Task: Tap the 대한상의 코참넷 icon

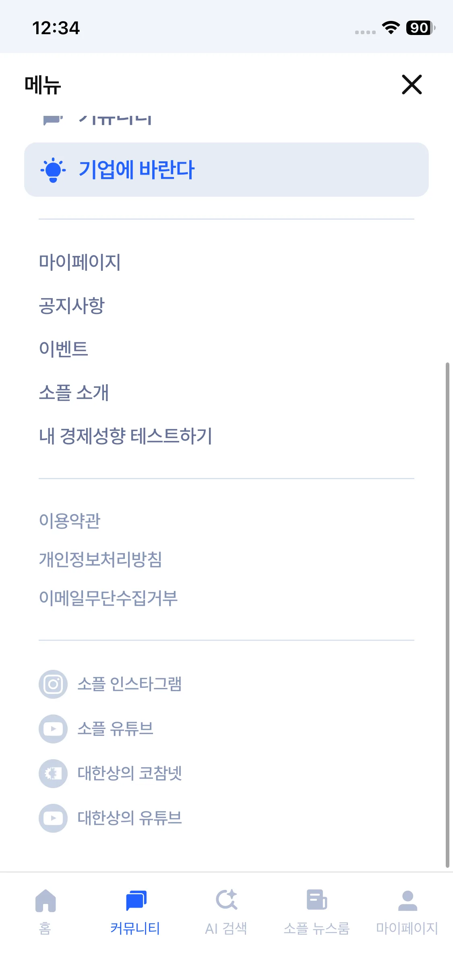Action: point(53,773)
